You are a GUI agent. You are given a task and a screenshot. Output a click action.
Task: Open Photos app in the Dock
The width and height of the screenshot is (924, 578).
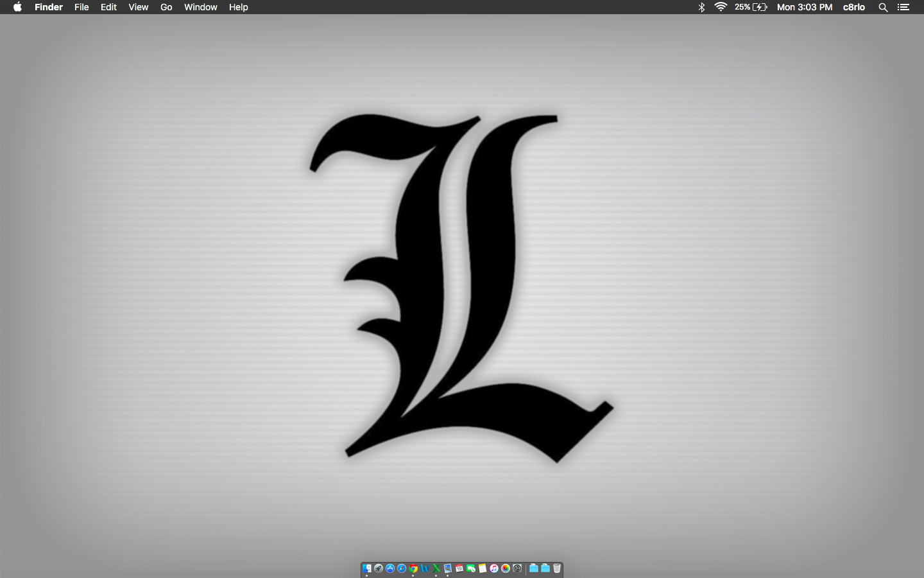point(506,568)
